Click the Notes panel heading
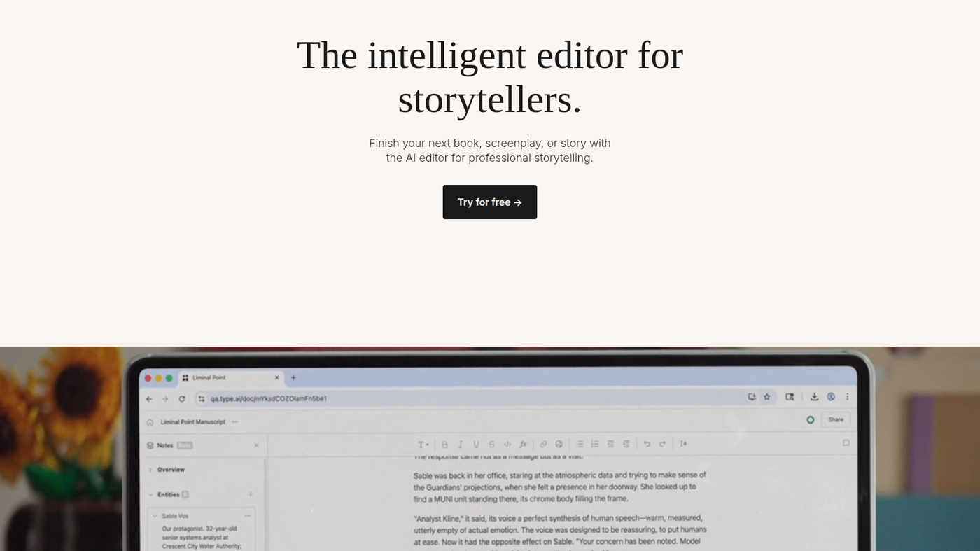This screenshot has height=551, width=980. tap(165, 445)
